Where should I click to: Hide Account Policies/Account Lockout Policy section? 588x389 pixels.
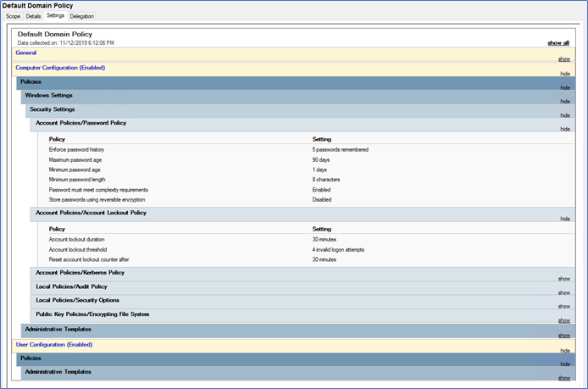point(564,219)
